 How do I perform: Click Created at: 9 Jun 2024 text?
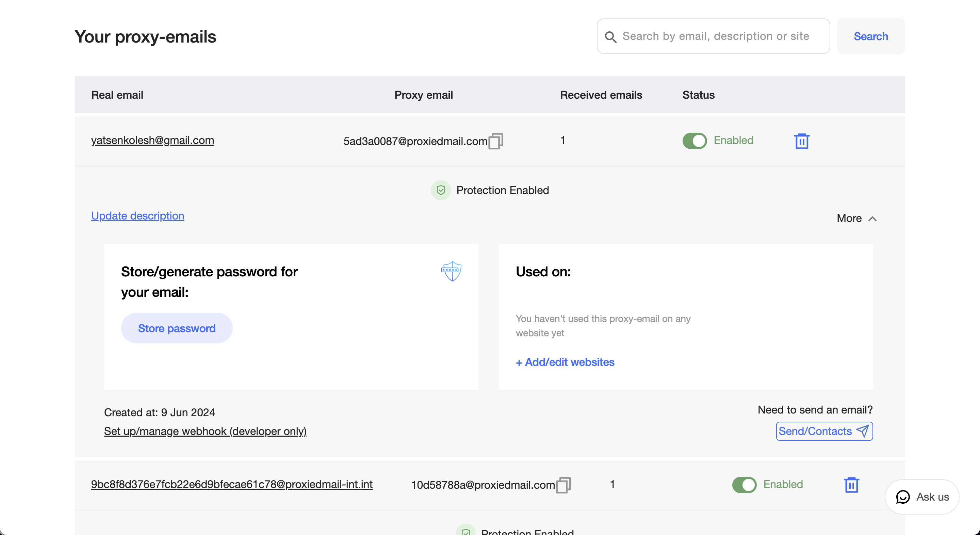[159, 412]
